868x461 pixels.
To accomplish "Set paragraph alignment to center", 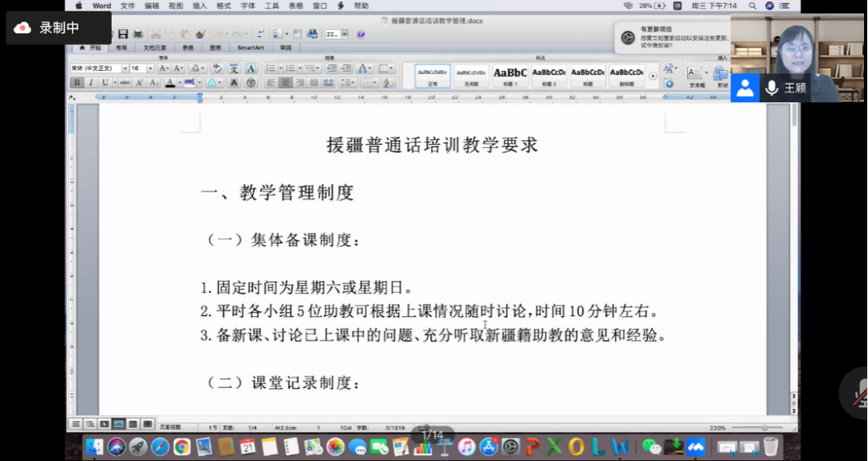I will [x=285, y=83].
